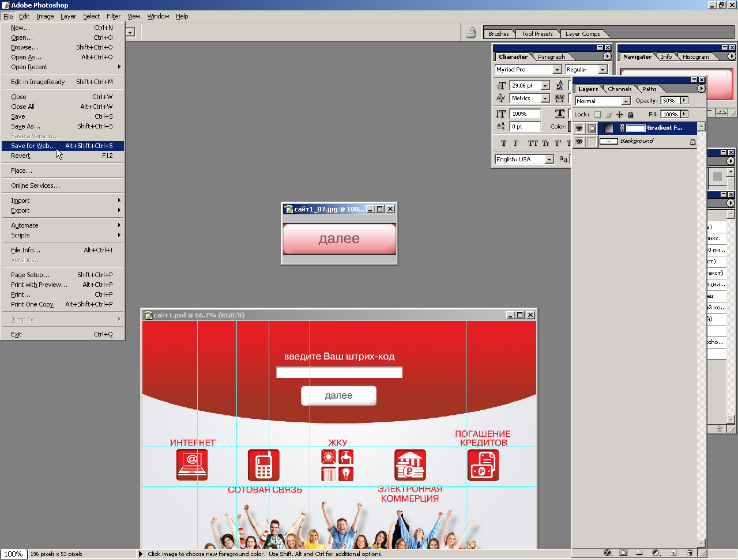Apply Small Caps style in Character panel
The height and width of the screenshot is (560, 738).
pyautogui.click(x=545, y=143)
